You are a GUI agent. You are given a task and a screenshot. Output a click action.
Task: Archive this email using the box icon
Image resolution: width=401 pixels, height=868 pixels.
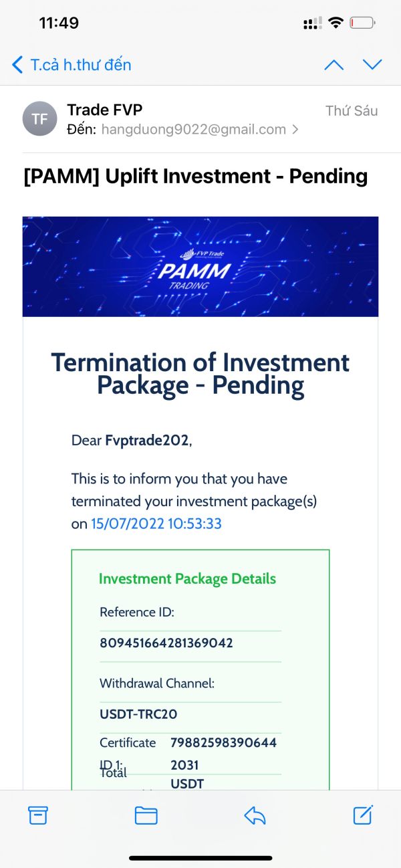click(38, 815)
